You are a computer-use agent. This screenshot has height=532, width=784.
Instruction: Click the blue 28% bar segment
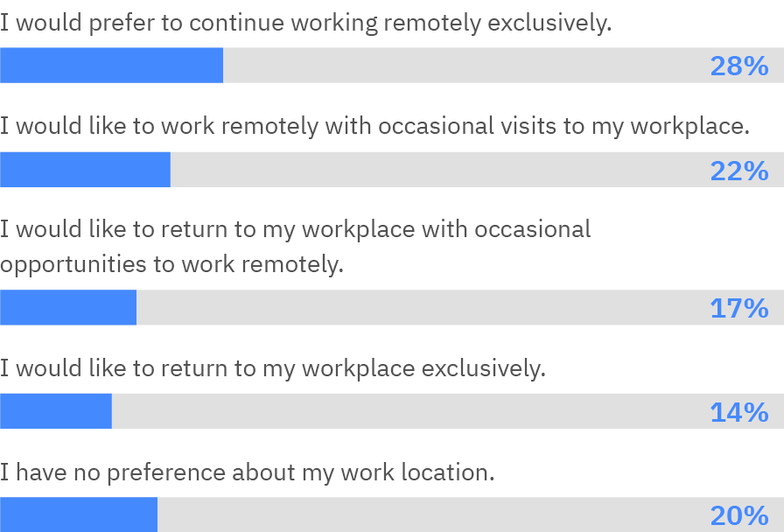111,66
